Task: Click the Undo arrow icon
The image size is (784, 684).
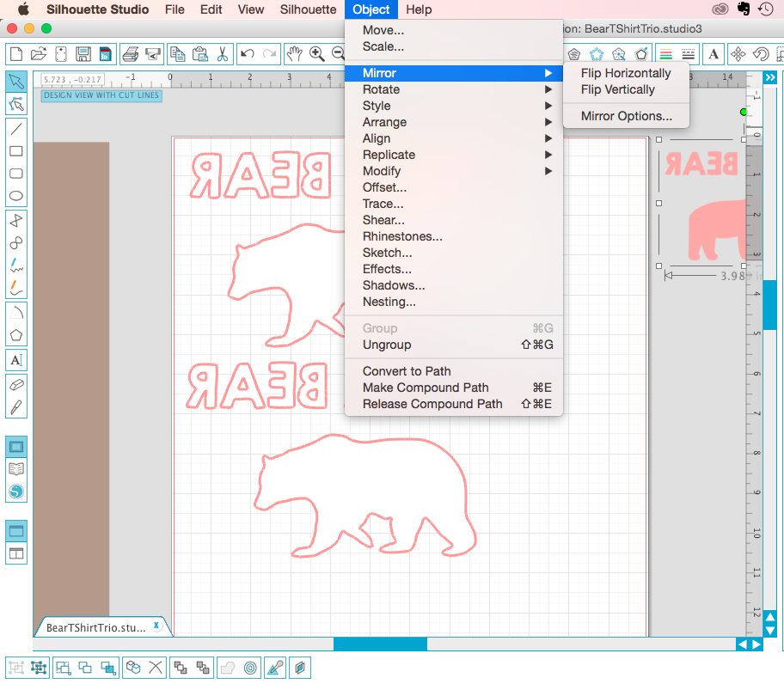Action: 247,54
